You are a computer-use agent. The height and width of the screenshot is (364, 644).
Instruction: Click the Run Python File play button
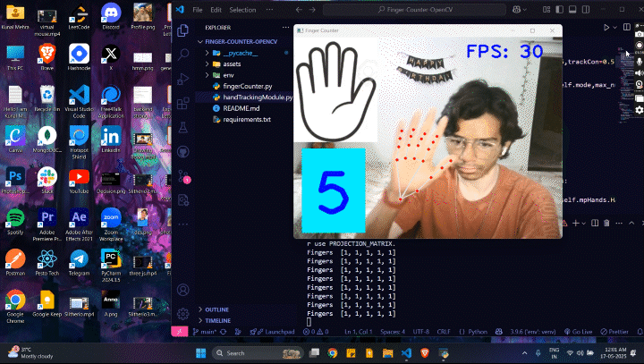click(606, 28)
